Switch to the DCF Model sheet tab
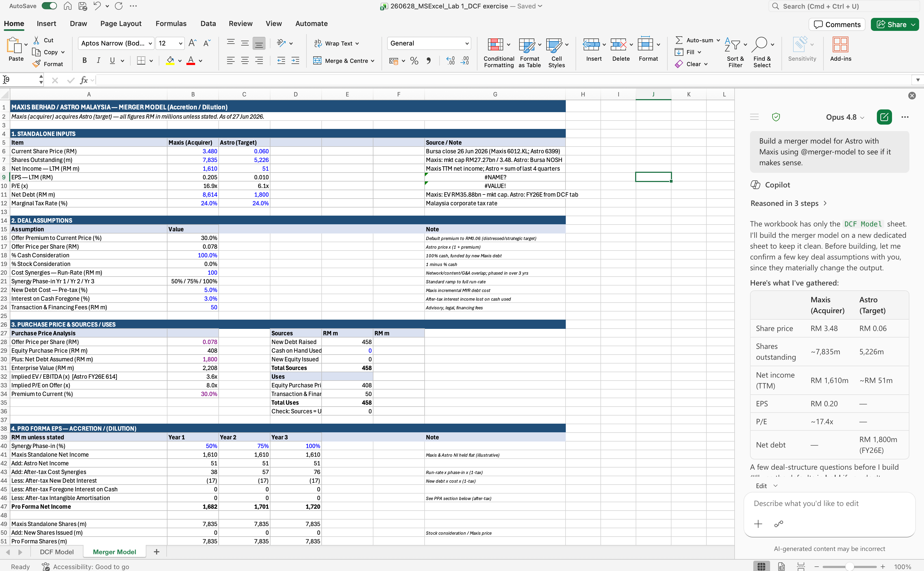 click(x=57, y=552)
